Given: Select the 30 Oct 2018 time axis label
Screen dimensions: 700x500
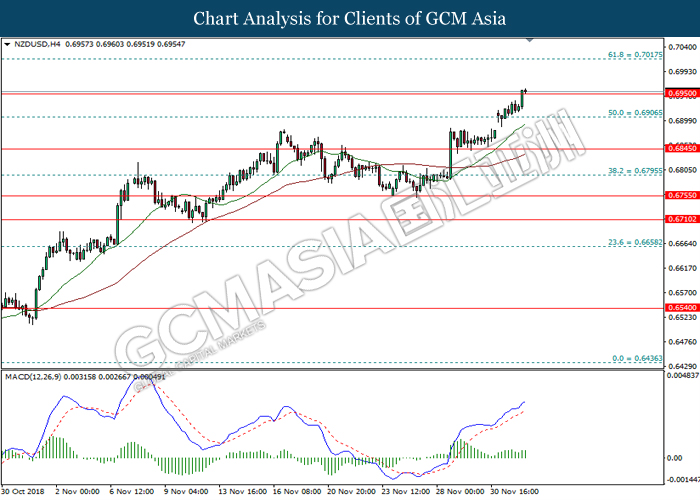Looking at the screenshot, I should point(23,492).
